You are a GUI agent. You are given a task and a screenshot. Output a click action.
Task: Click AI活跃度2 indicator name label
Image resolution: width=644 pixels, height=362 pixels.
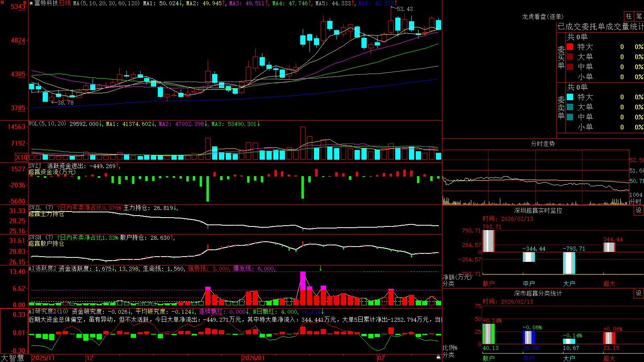pyautogui.click(x=43, y=269)
